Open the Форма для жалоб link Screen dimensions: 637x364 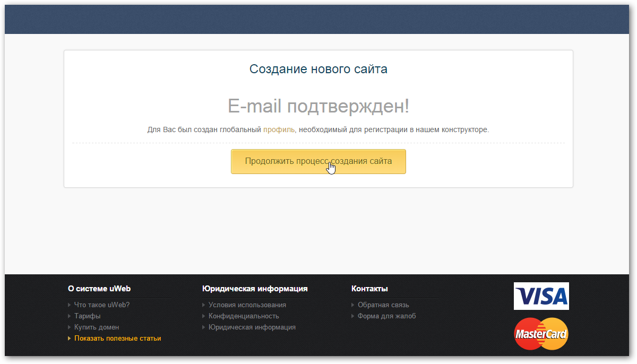pos(387,316)
